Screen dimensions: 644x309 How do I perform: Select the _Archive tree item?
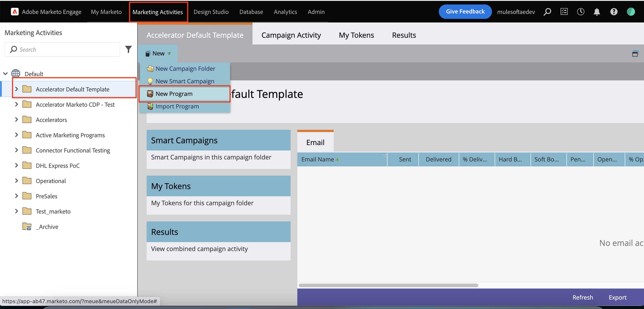[x=47, y=226]
